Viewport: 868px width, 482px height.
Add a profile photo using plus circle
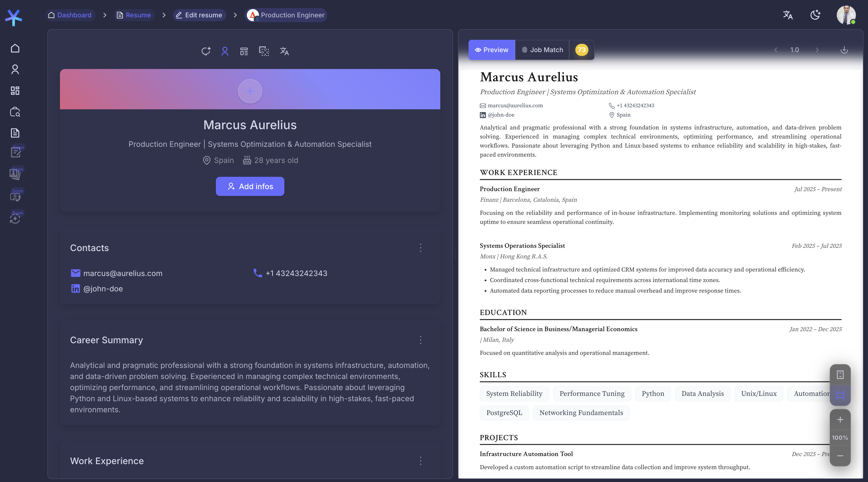[x=250, y=91]
